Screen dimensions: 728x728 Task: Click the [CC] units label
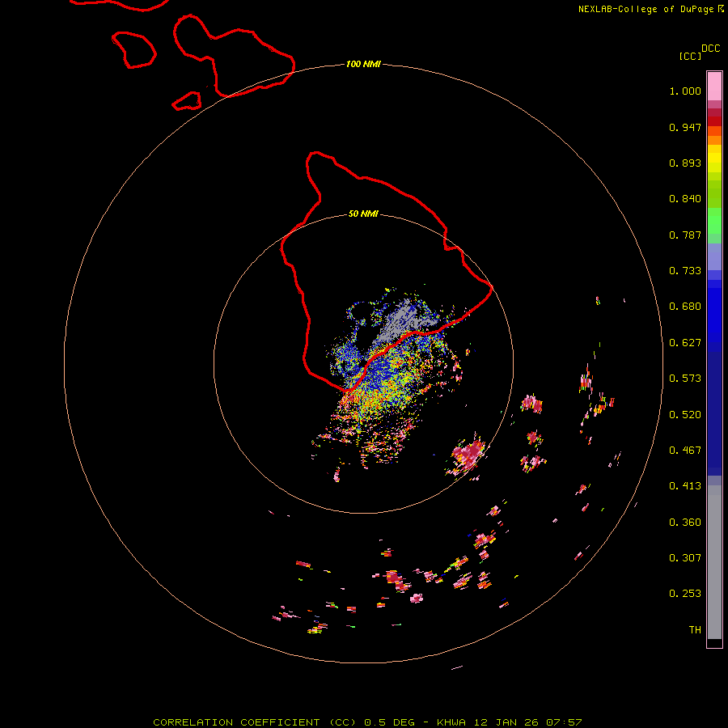[x=690, y=56]
